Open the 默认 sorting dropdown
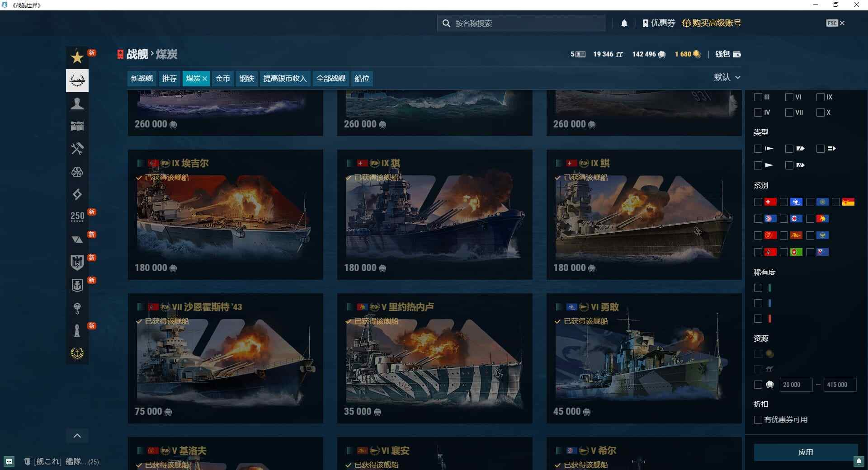868x470 pixels. click(x=727, y=77)
